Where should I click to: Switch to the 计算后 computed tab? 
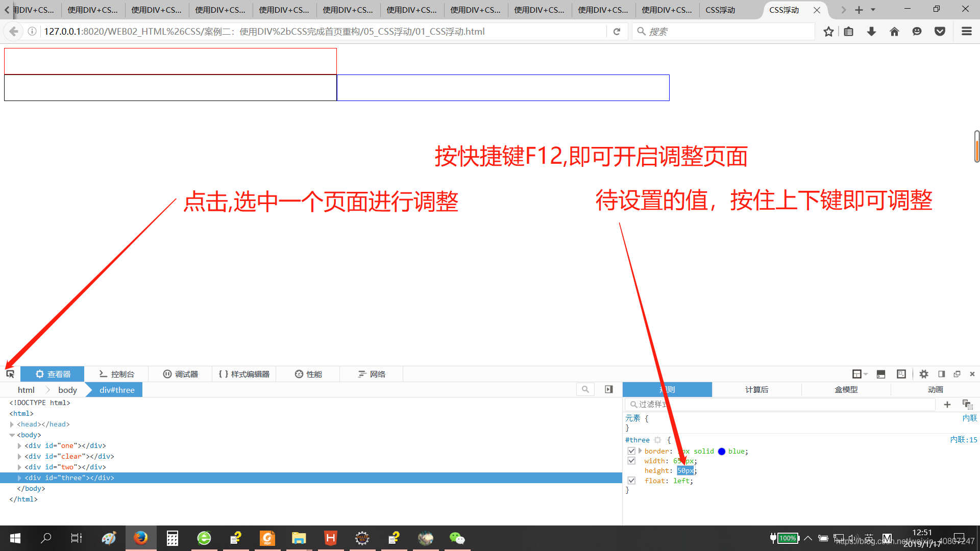click(756, 389)
